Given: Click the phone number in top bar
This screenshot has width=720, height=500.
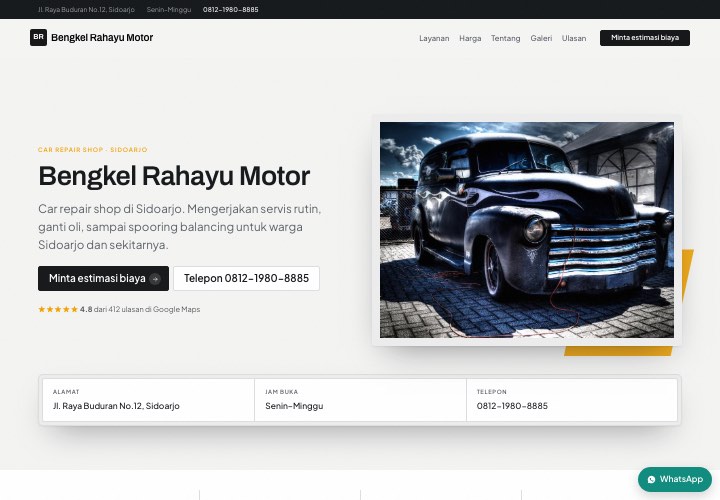Looking at the screenshot, I should [x=231, y=10].
